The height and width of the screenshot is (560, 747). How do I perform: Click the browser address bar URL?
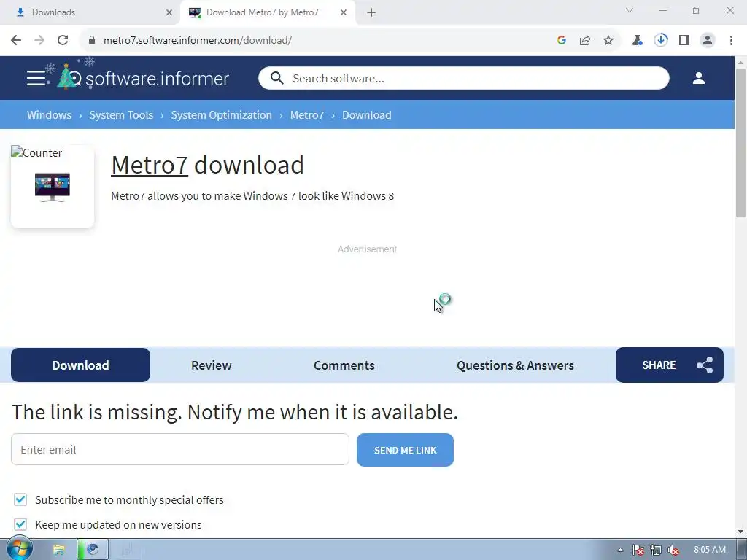click(x=197, y=41)
